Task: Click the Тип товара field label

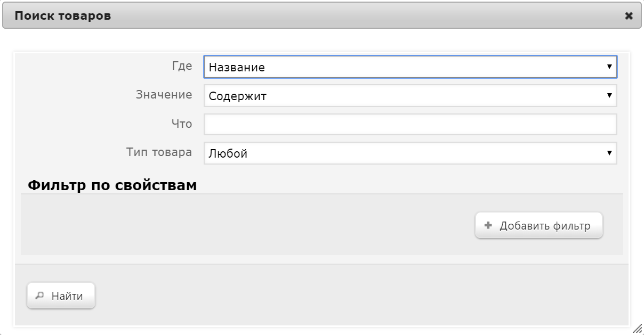Action: click(x=159, y=152)
